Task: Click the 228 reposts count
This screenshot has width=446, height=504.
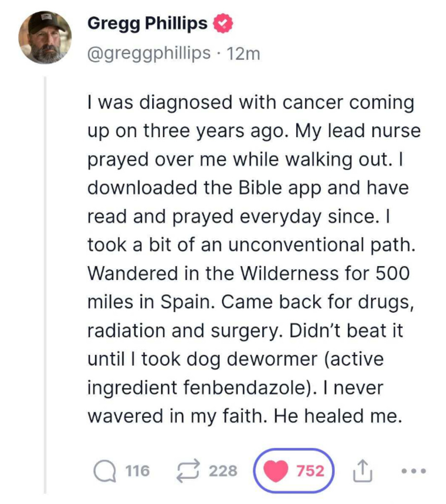Action: coord(223,471)
